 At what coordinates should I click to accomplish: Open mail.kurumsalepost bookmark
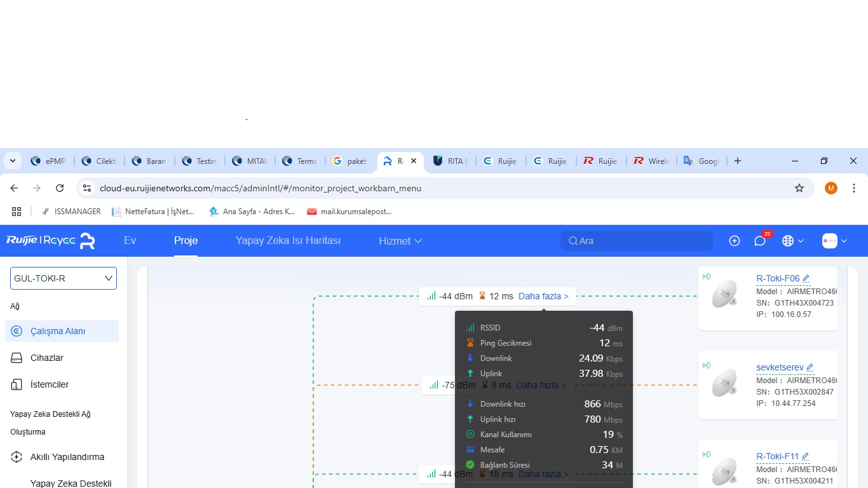349,212
